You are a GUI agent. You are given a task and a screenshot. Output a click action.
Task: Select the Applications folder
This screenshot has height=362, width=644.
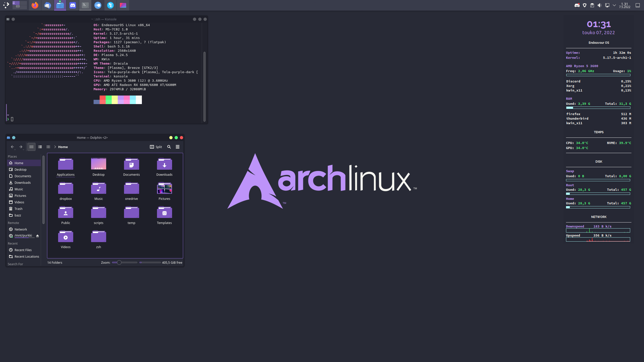pyautogui.click(x=66, y=167)
